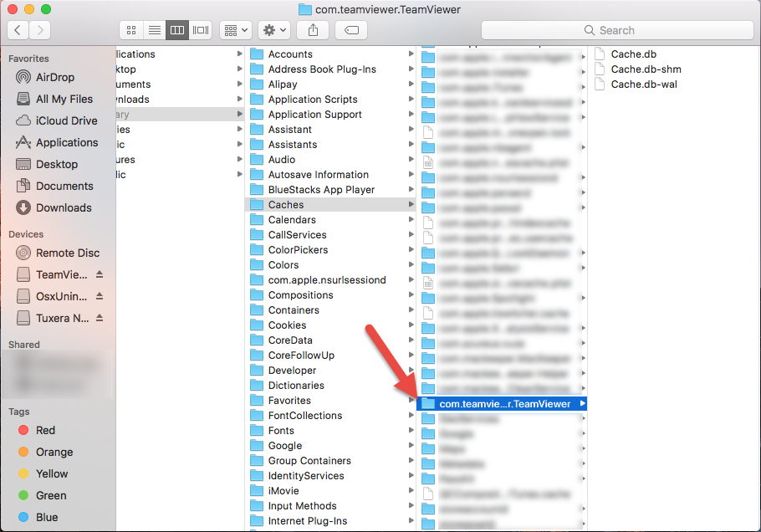Viewport: 761px width, 532px height.
Task: Expand the Application Support folder arrow
Action: click(411, 115)
